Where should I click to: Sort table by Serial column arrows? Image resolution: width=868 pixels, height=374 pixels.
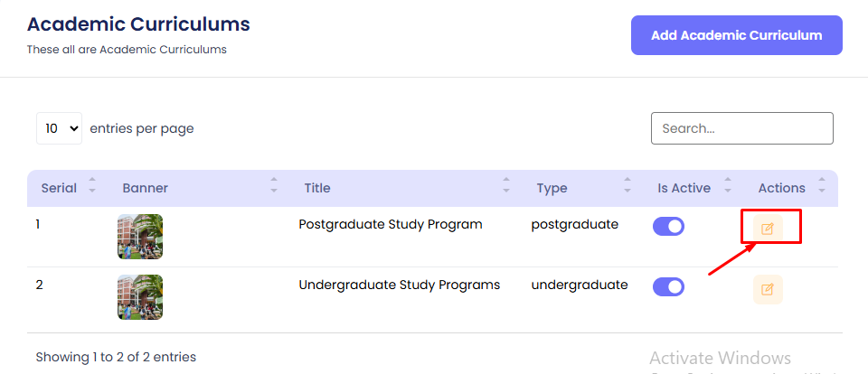[92, 188]
